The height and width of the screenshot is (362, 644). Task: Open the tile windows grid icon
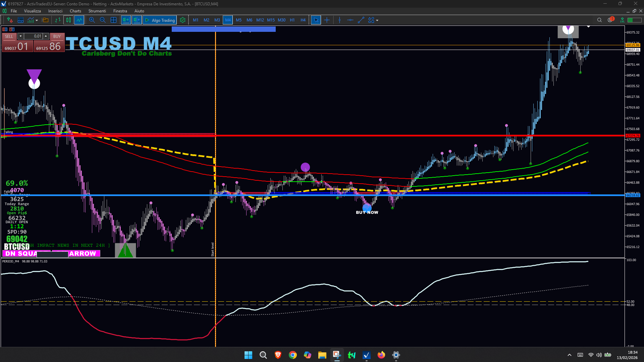114,20
